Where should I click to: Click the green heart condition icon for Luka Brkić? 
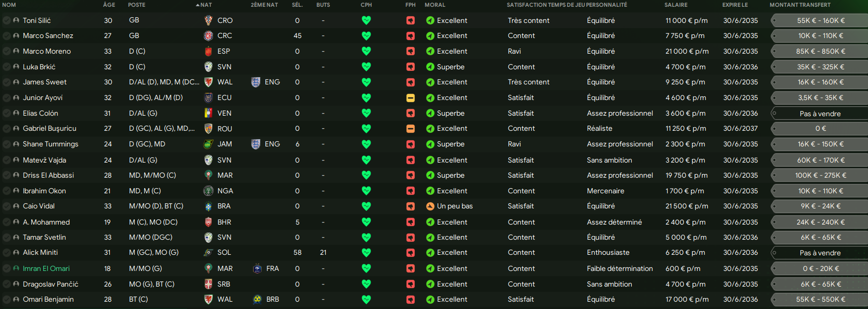[366, 67]
